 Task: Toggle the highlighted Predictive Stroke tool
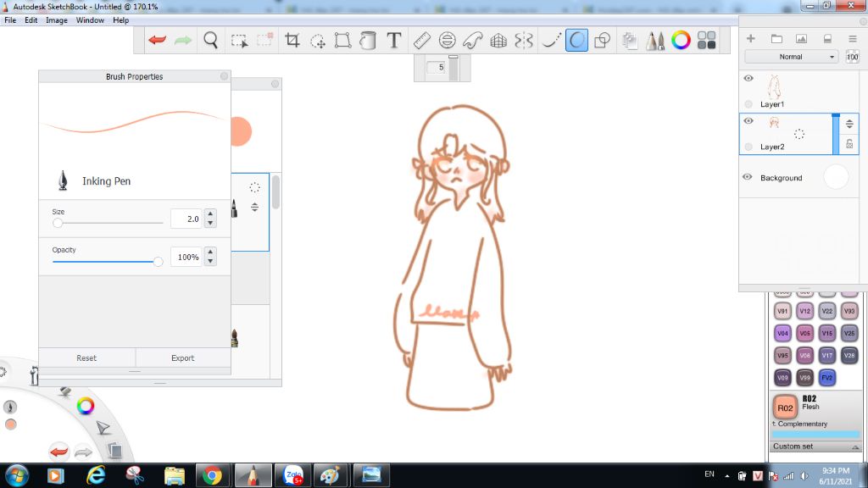(x=576, y=40)
